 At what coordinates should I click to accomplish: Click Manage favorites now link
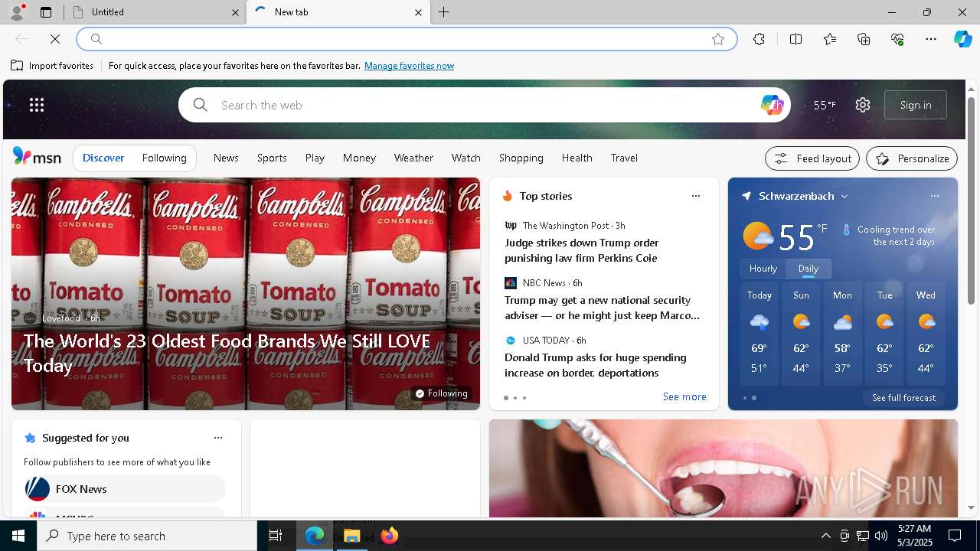(x=409, y=66)
